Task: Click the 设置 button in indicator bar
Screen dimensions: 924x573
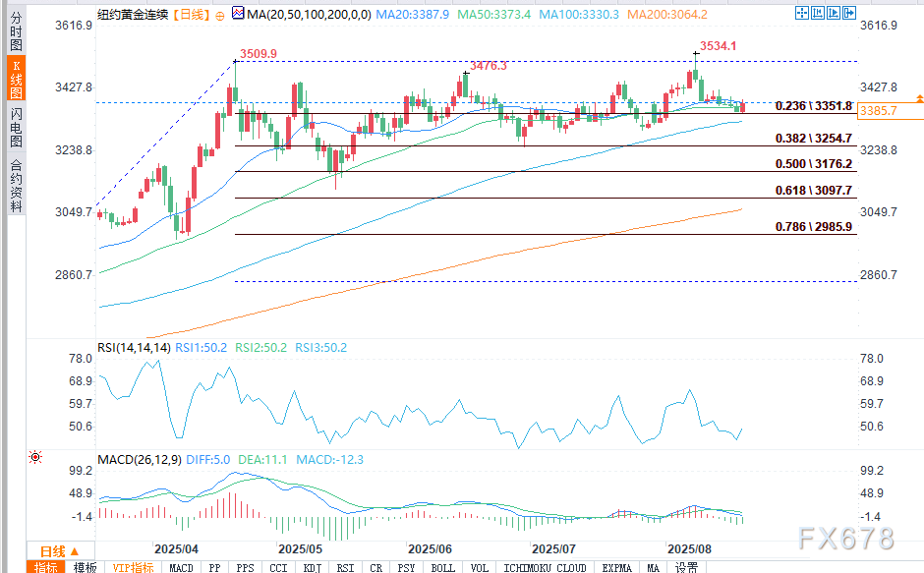Action: (686, 567)
